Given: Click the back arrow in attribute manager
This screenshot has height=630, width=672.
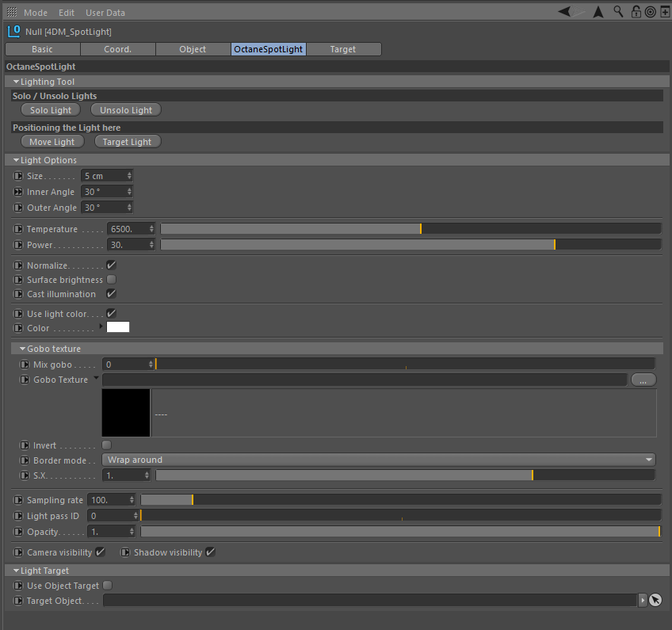Looking at the screenshot, I should (x=565, y=12).
